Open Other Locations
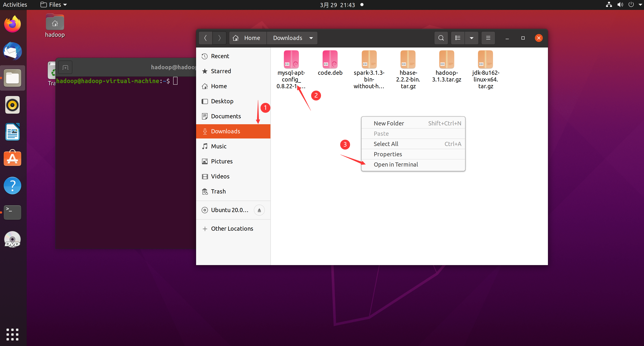The image size is (644, 346). (x=232, y=228)
